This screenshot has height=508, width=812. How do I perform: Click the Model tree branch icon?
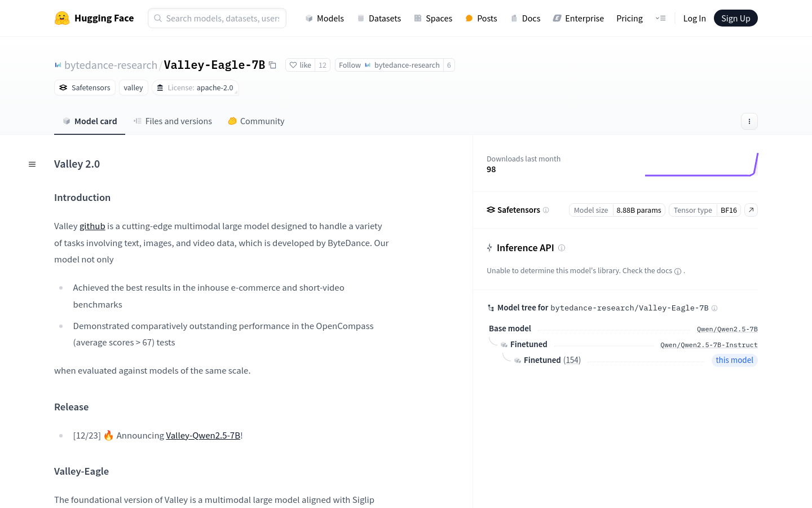[x=491, y=308]
